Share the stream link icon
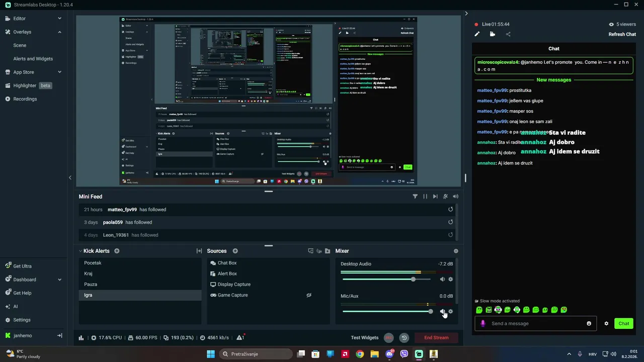This screenshot has height=362, width=644. click(x=508, y=34)
